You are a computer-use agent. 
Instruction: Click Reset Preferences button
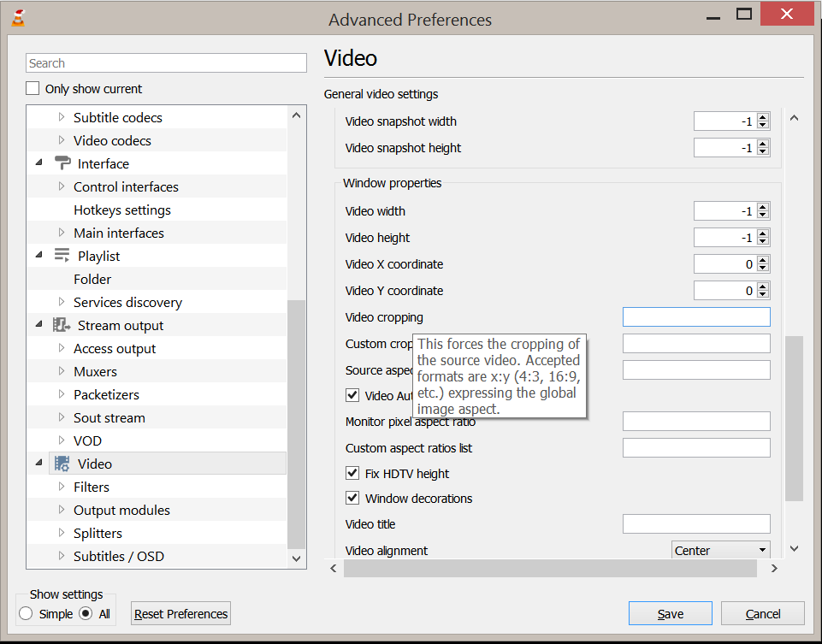click(x=180, y=613)
